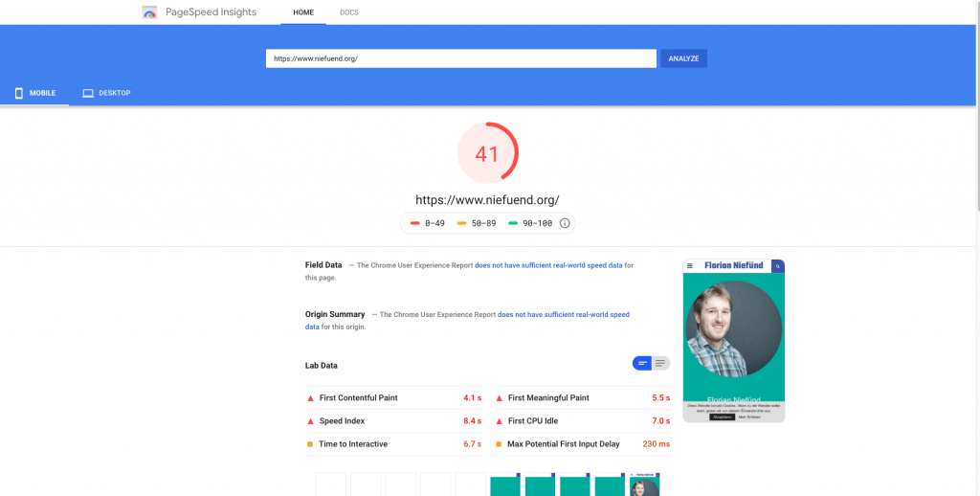The width and height of the screenshot is (980, 496).
Task: Select the DESKTOP results tab
Action: [x=106, y=93]
